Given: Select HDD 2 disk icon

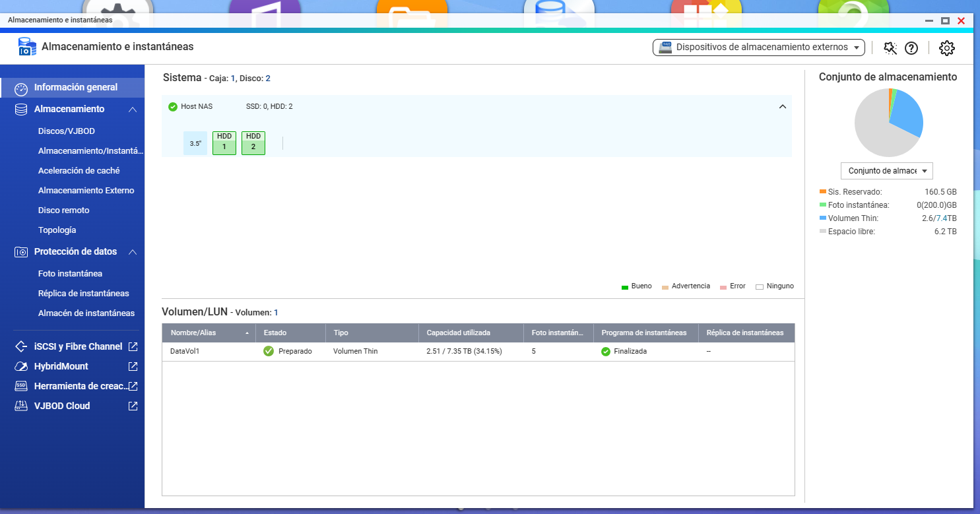Looking at the screenshot, I should pyautogui.click(x=253, y=143).
